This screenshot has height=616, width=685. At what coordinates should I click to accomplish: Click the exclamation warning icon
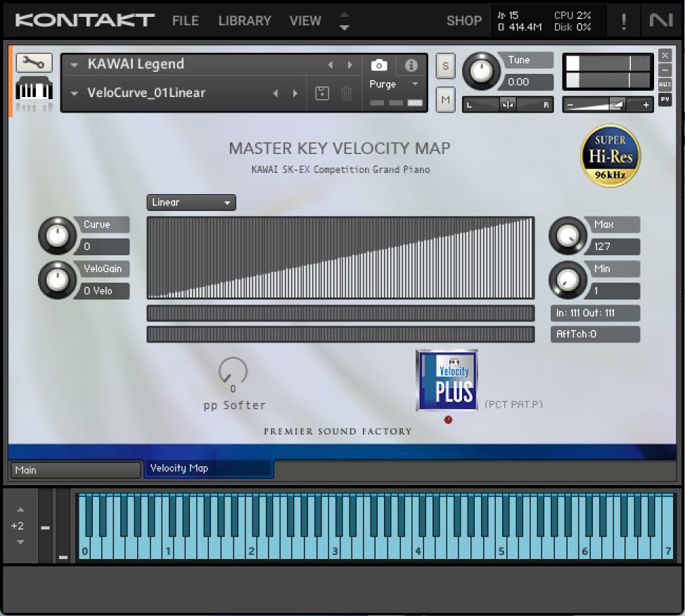click(624, 21)
